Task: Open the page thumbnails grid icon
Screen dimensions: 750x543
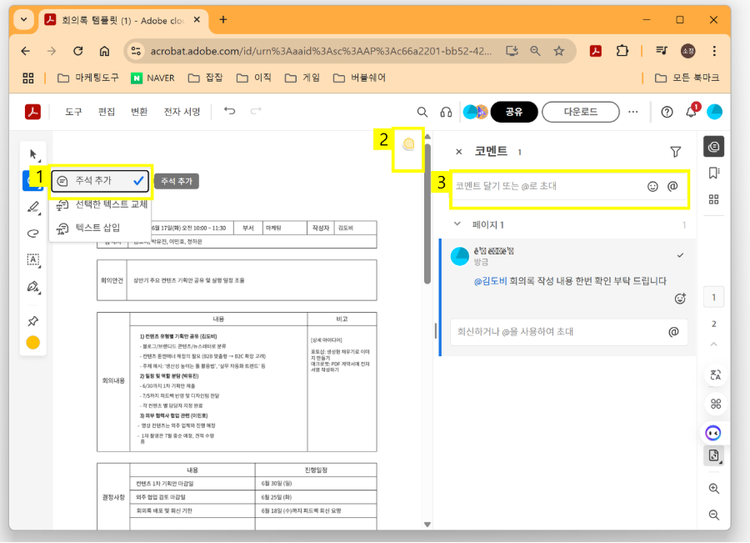Action: (x=714, y=199)
